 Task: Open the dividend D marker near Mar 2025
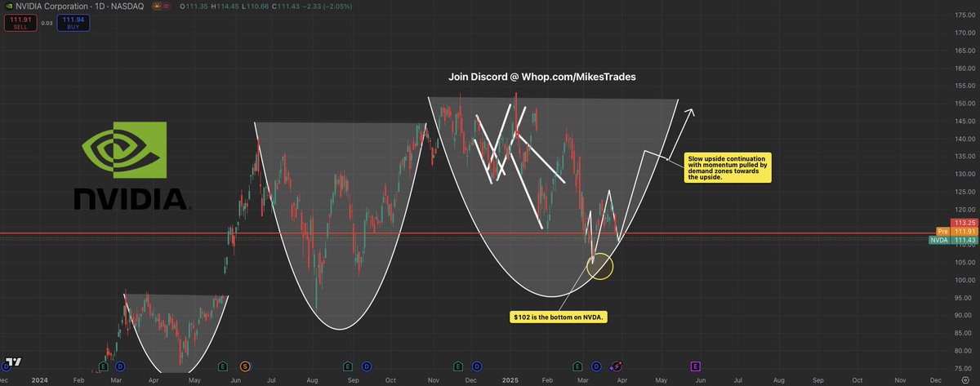pos(596,366)
